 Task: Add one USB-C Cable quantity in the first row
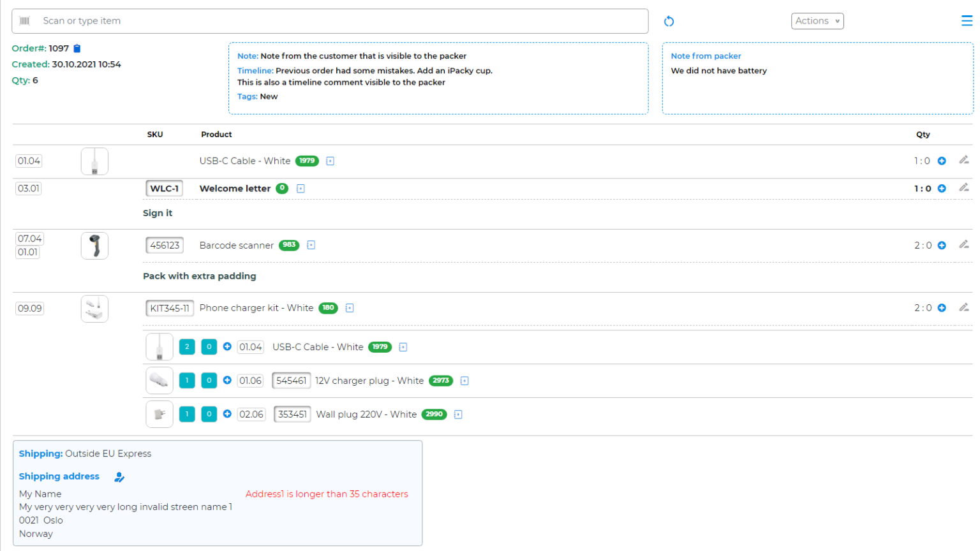click(942, 161)
